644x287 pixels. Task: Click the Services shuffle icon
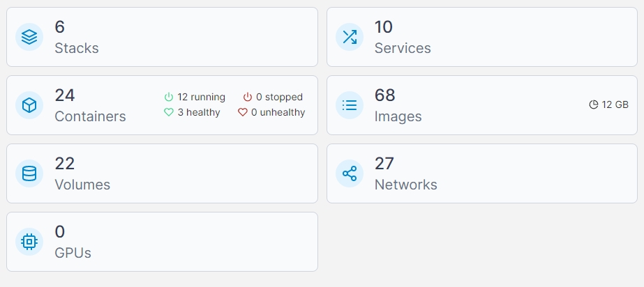click(350, 37)
